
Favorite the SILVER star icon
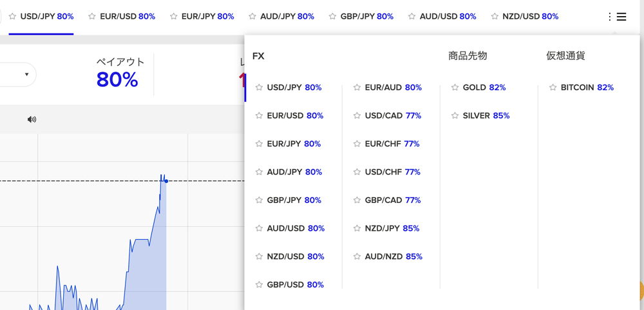pyautogui.click(x=455, y=115)
